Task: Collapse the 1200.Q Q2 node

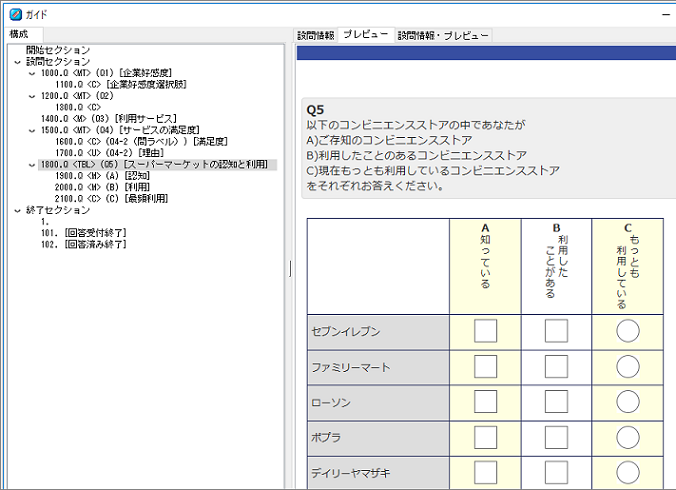Action: [x=32, y=96]
